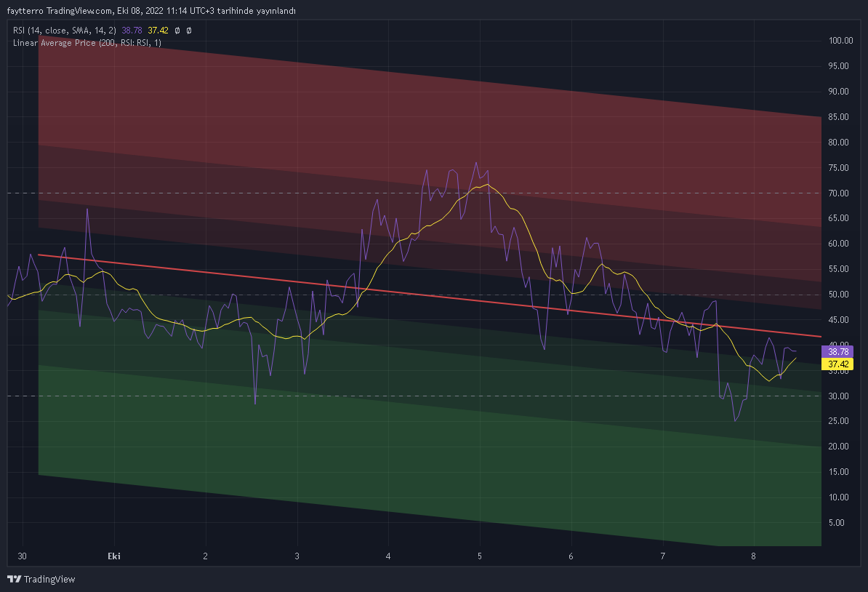Click the date label 8 on time axis
Screen dimensions: 868x592
(x=753, y=556)
